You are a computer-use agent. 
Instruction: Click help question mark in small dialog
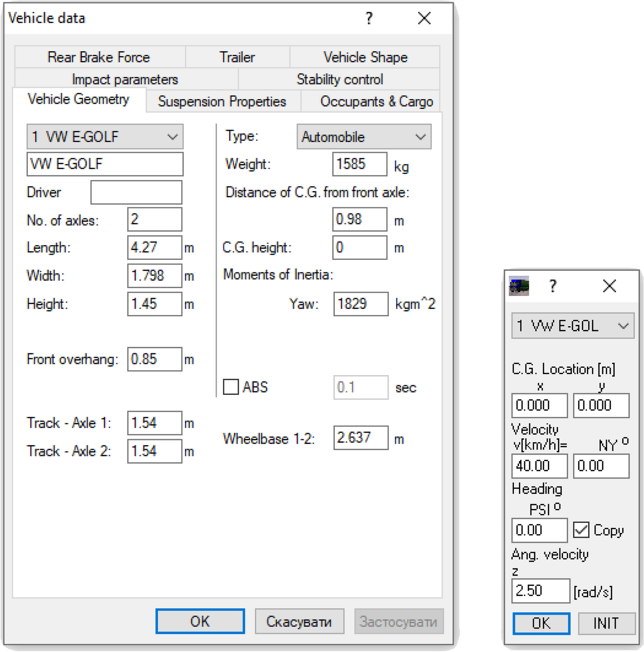(x=553, y=286)
